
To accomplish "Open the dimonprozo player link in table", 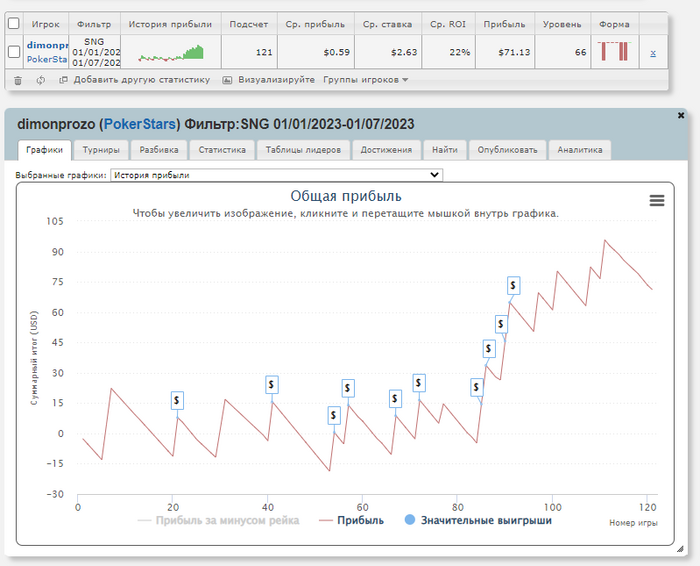I will [x=47, y=45].
